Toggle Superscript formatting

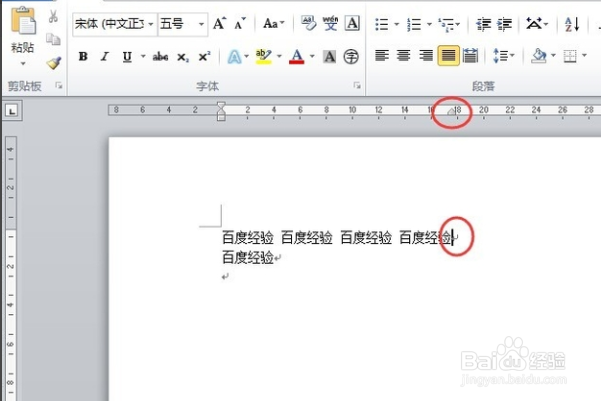pos(204,56)
